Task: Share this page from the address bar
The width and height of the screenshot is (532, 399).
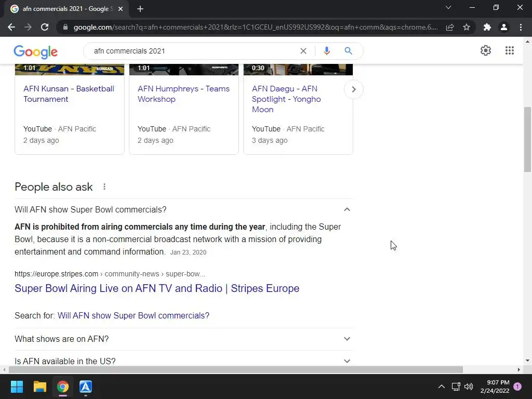Action: coord(450,27)
